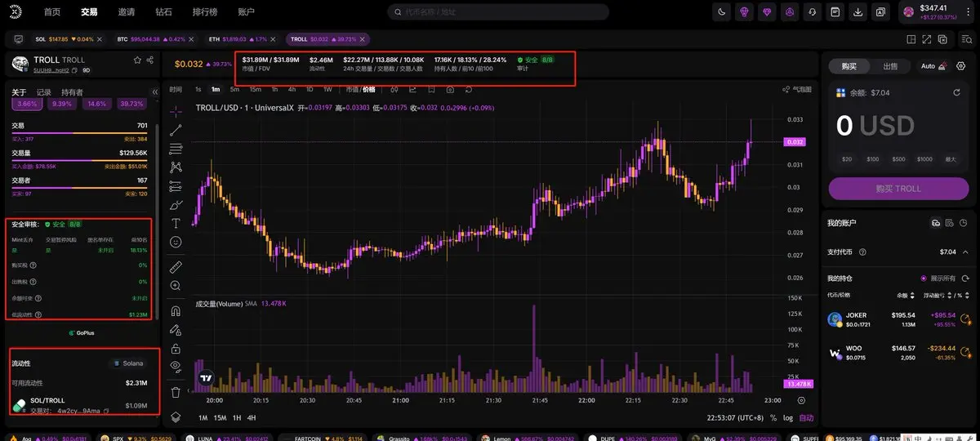Switch chart to 价格 display
980x441 pixels.
pyautogui.click(x=369, y=90)
